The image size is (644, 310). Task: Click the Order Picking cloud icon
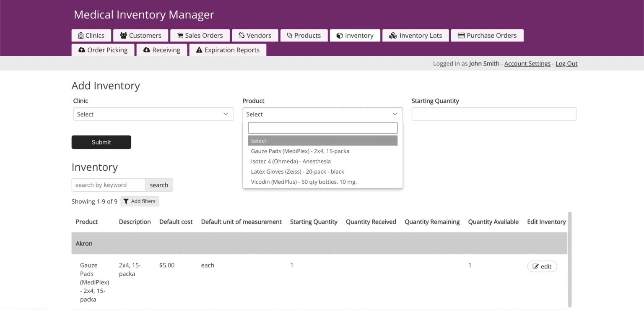81,49
